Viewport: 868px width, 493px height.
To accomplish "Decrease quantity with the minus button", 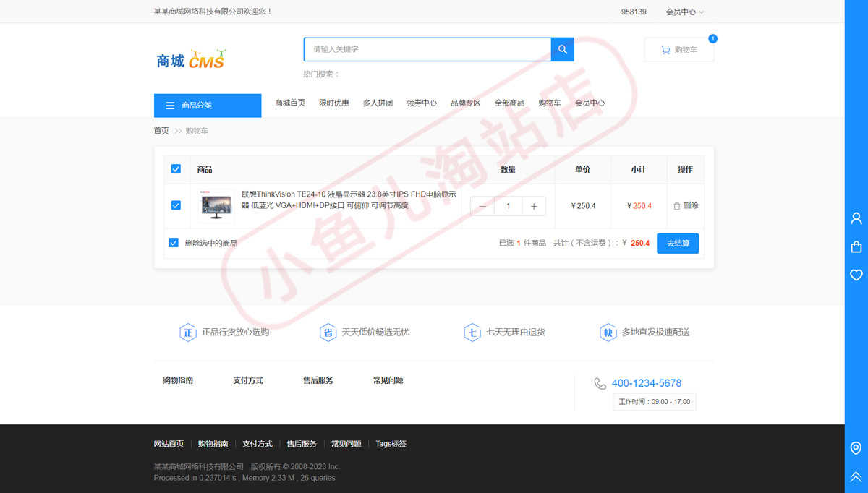I will (x=482, y=206).
